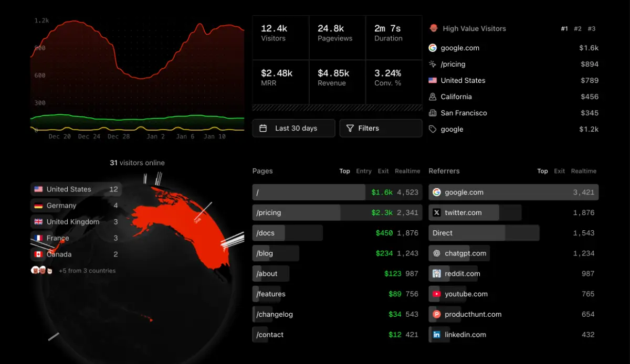Click the producthunt.com icon
Viewport: 630px width, 364px height.
(x=436, y=315)
